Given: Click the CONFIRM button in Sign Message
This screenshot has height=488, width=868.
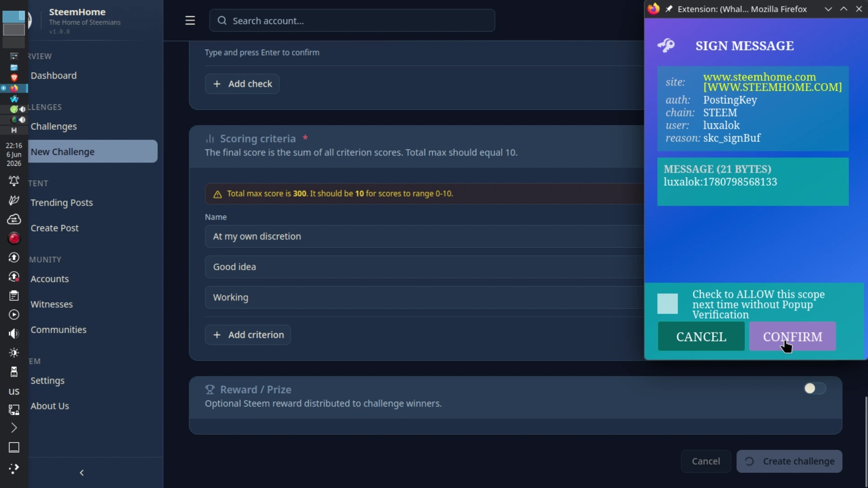Looking at the screenshot, I should (x=793, y=337).
